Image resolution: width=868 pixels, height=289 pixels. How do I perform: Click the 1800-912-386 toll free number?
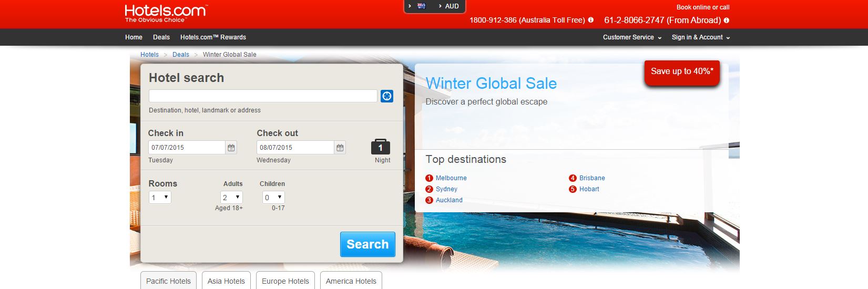(x=493, y=20)
